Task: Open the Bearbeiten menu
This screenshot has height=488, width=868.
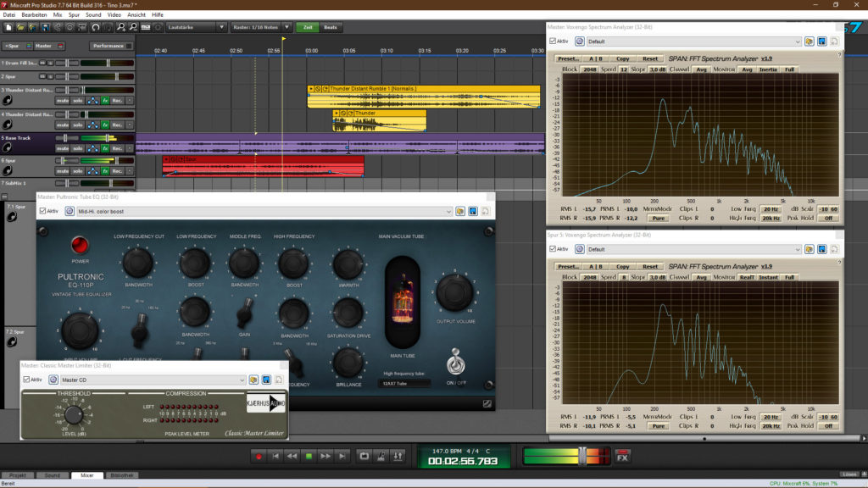Action: pyautogui.click(x=34, y=15)
